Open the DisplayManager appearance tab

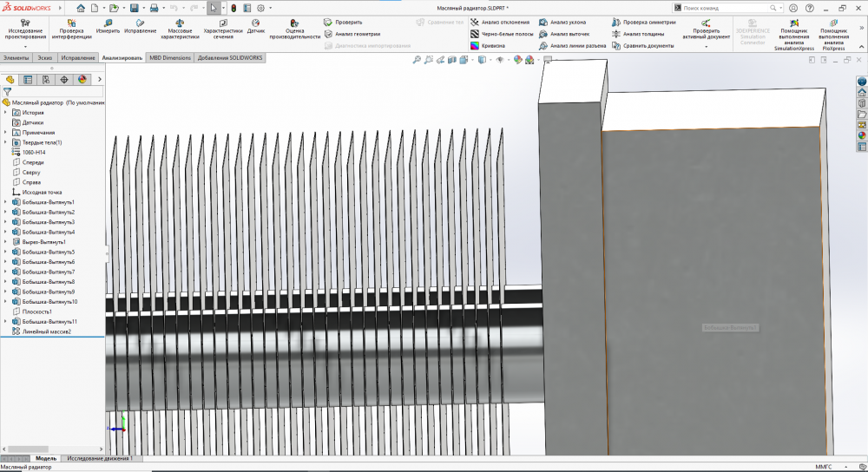(82, 79)
